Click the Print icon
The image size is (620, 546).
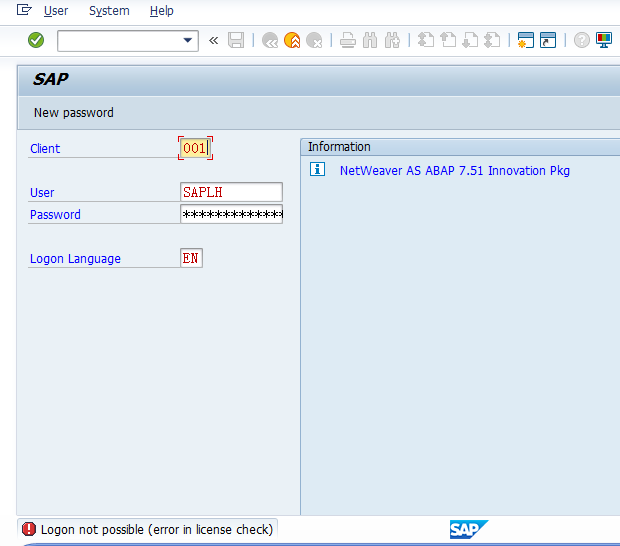(348, 40)
